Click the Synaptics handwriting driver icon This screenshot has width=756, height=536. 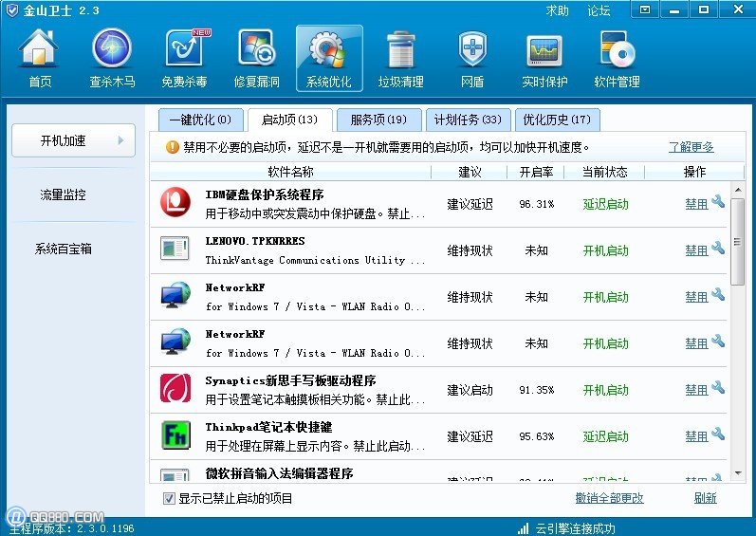click(175, 388)
